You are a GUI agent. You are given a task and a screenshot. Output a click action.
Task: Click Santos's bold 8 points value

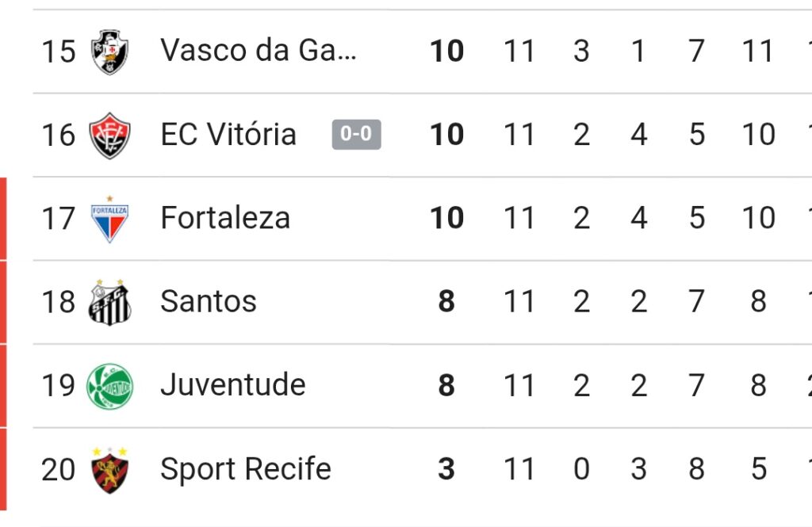coord(446,301)
